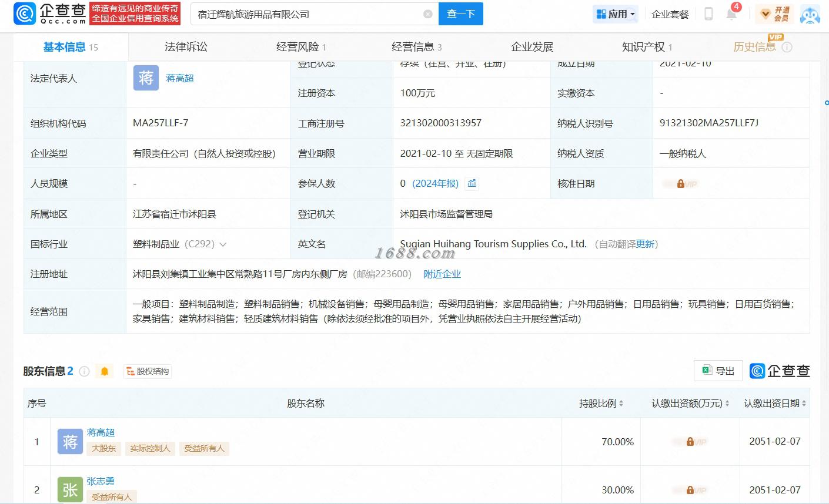
Task: Click 受益所有人 tag under 蒋高超
Action: coord(204,448)
